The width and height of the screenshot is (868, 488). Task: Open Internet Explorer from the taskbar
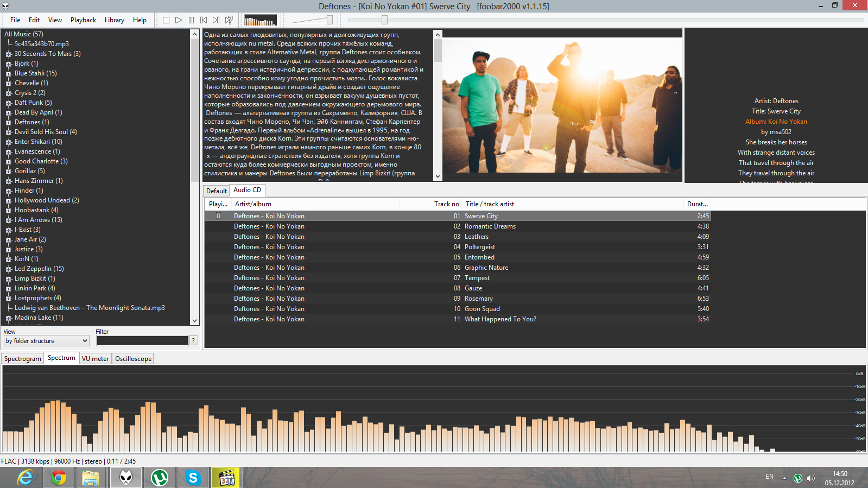(x=25, y=478)
